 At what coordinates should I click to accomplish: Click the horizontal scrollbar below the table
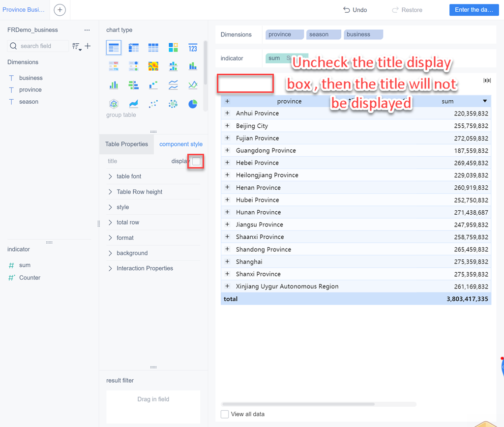coord(298,404)
